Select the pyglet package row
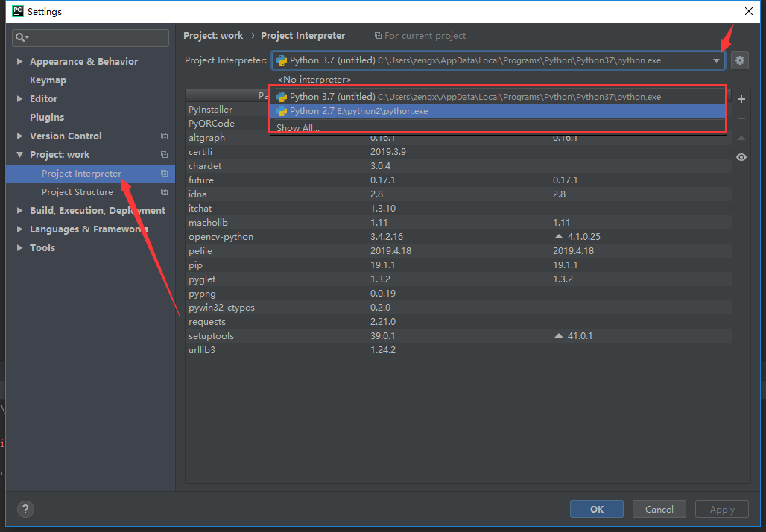The width and height of the screenshot is (766, 532). 458,279
